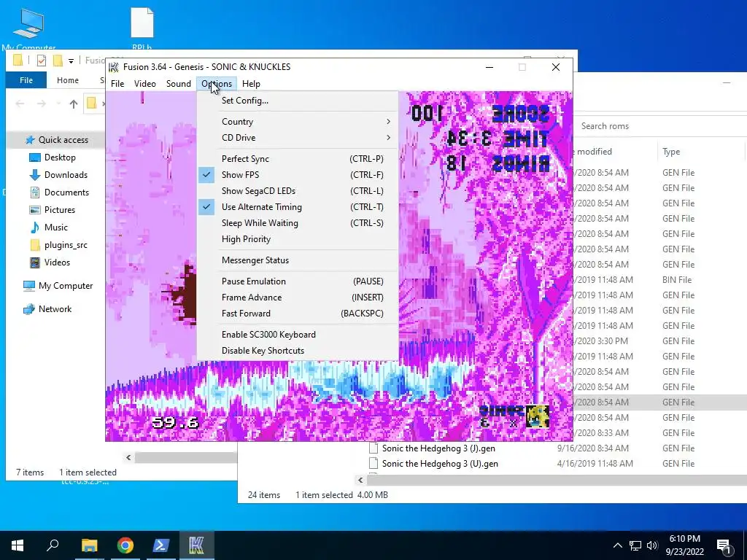The height and width of the screenshot is (560, 747).
Task: Click the properties checkmark quick access icon
Action: [x=42, y=61]
